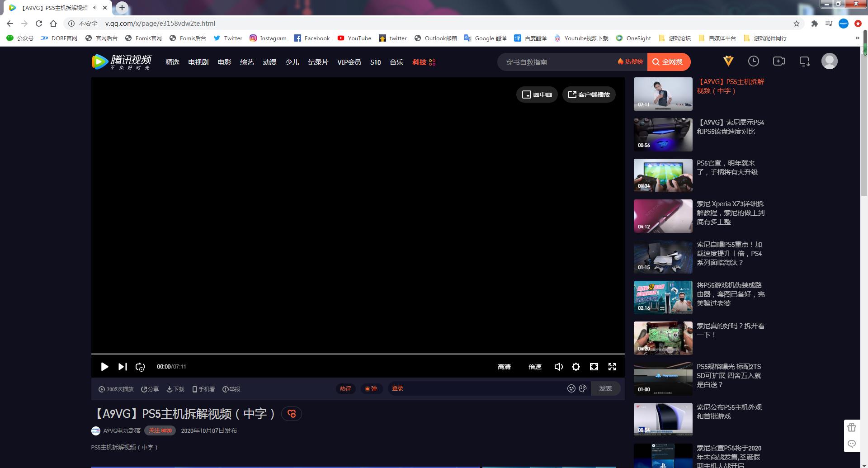Open picture-in-picture (画中画) mode
This screenshot has width=868, height=468.
point(537,95)
